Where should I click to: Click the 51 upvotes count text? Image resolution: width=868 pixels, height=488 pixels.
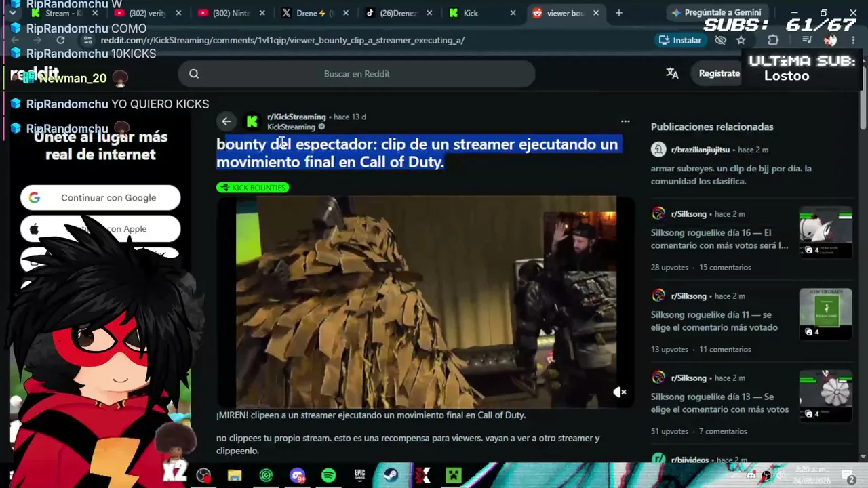click(x=669, y=432)
